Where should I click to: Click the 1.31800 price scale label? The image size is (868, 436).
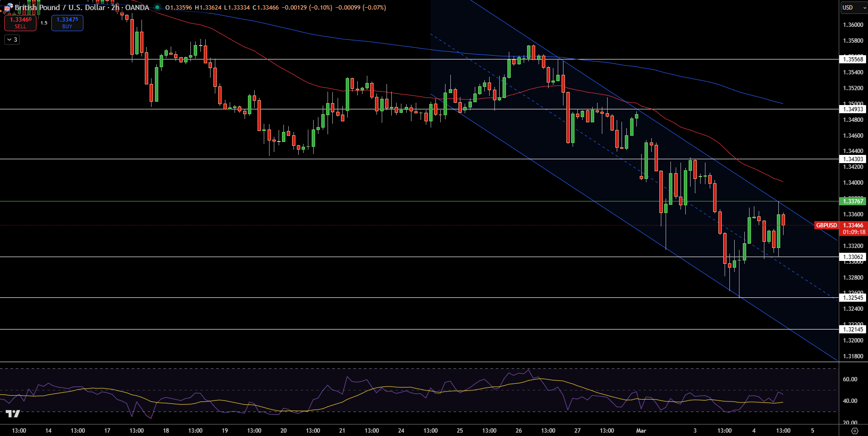click(x=853, y=356)
